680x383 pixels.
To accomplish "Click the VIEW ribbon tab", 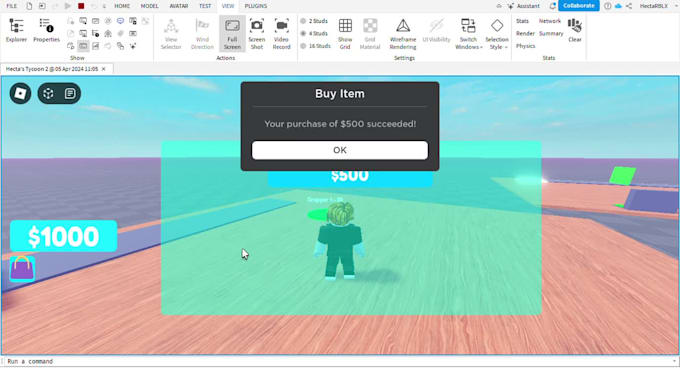I will tap(228, 6).
